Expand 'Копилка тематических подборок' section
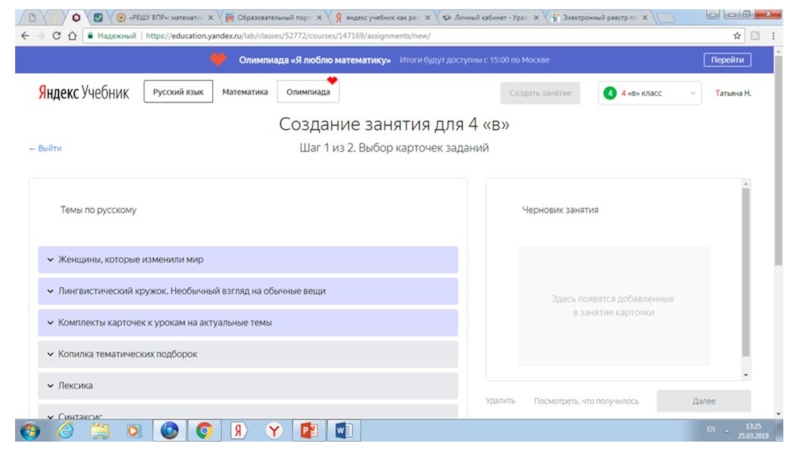Screen dimensions: 800x450 [x=247, y=354]
